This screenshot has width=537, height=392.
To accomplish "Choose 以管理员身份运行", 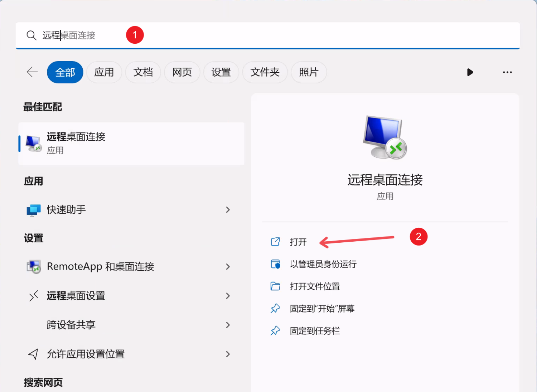I will pyautogui.click(x=323, y=264).
